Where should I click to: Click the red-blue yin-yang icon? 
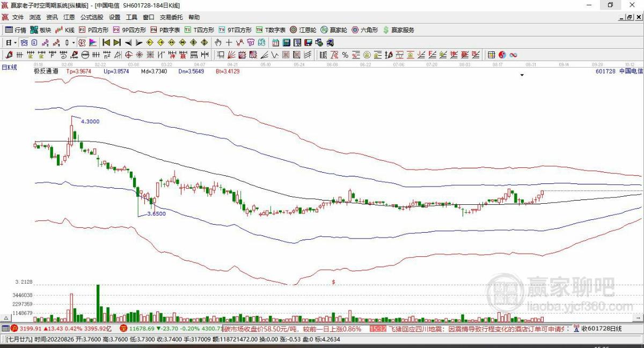[x=502, y=54]
